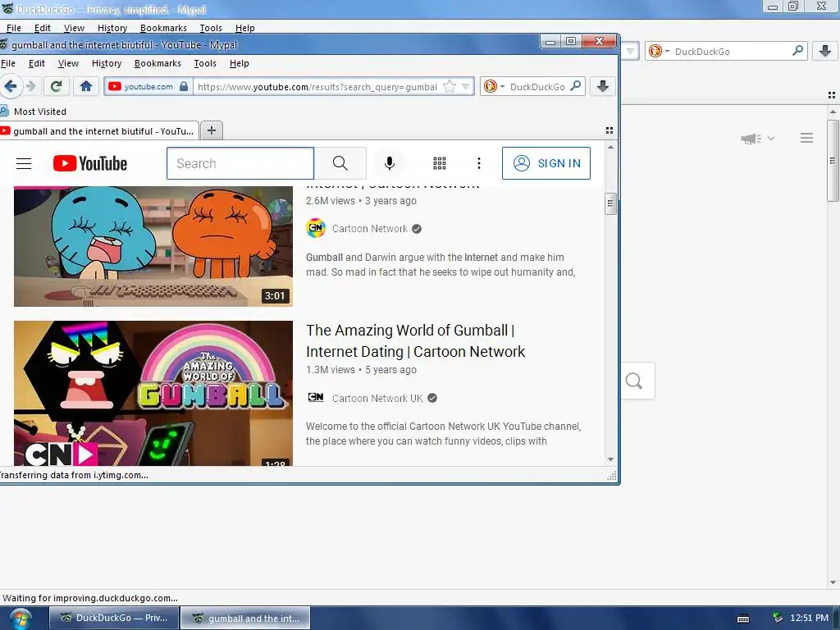Open the URL history dropdown arrow
This screenshot has height=630, width=840.
coord(466,87)
